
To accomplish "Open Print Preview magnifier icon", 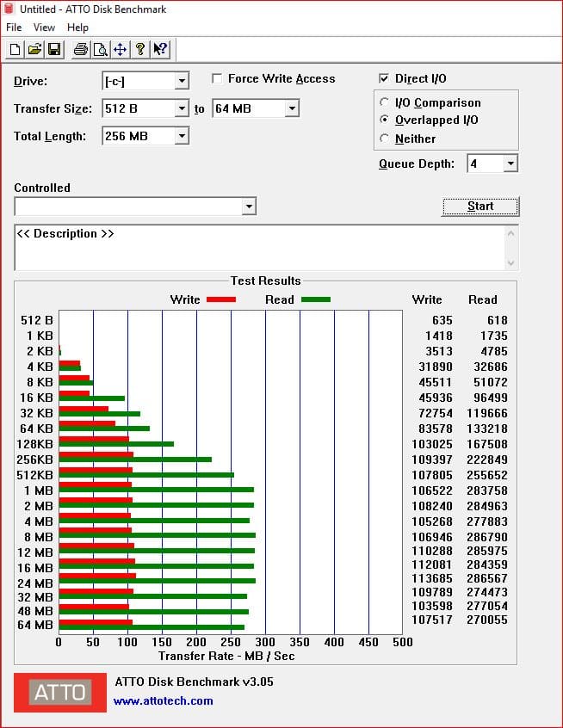I will click(x=101, y=49).
